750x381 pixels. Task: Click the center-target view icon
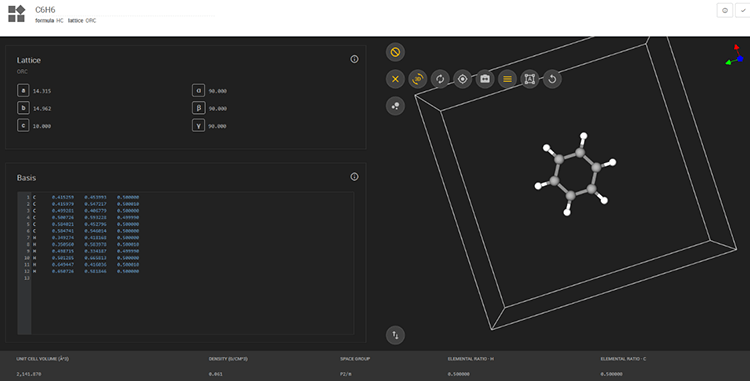pyautogui.click(x=463, y=79)
